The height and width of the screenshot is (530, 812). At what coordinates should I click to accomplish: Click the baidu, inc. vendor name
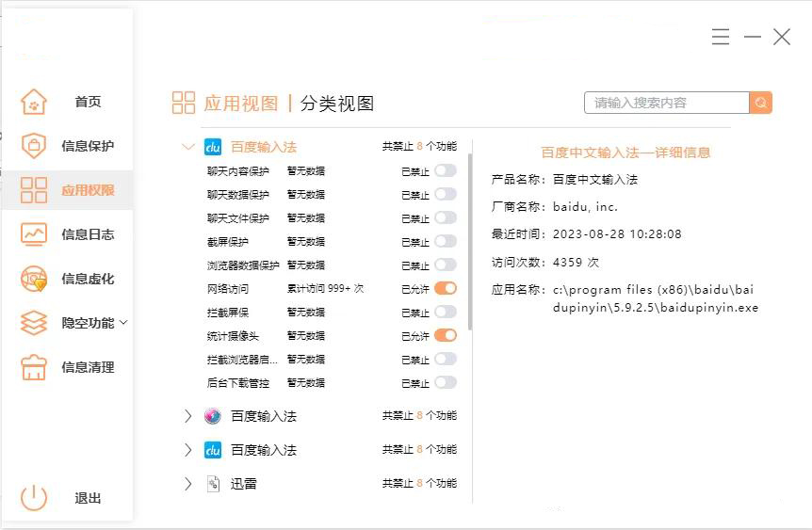[585, 207]
